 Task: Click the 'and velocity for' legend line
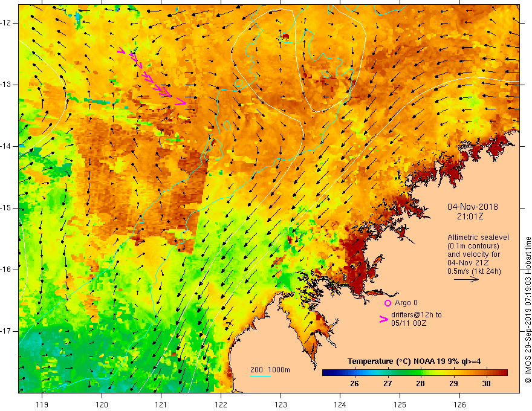(x=473, y=254)
